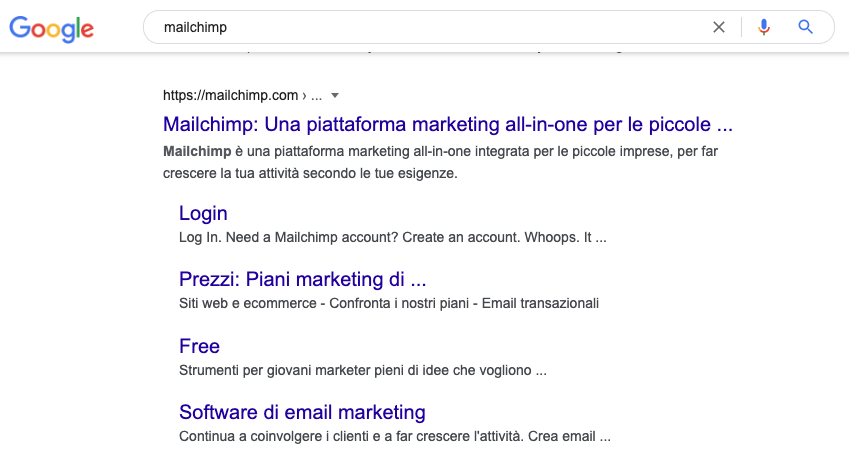
Task: Click the snippet starting 'Mailchimp è una piattaforma'
Action: [440, 162]
